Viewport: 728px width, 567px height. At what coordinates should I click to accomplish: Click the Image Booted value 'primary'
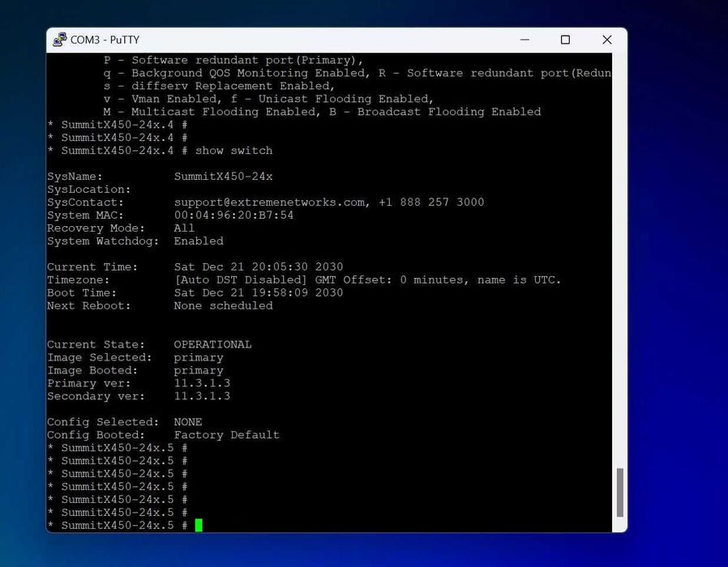199,371
